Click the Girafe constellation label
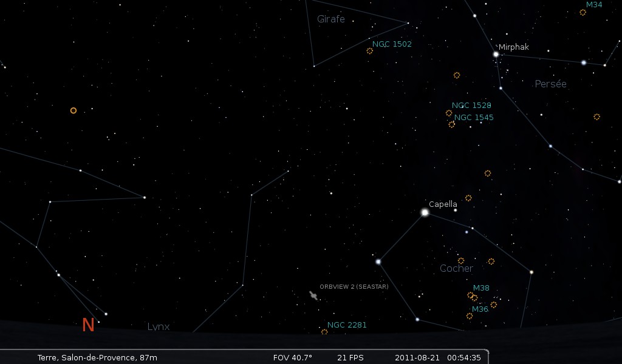The image size is (622, 364). 331,19
